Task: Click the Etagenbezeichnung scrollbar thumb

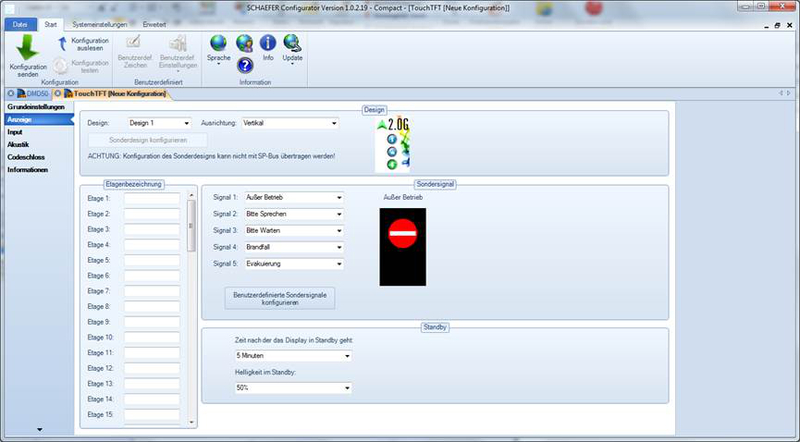Action: click(191, 226)
